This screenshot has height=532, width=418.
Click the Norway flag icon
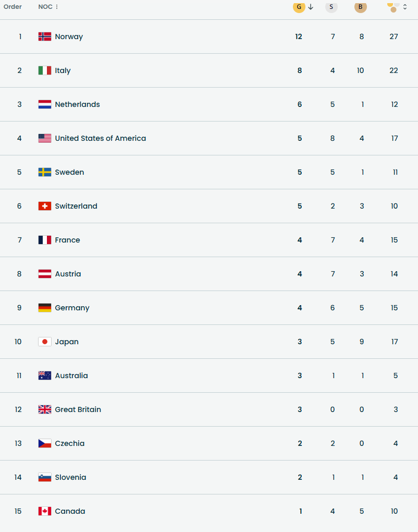click(45, 37)
